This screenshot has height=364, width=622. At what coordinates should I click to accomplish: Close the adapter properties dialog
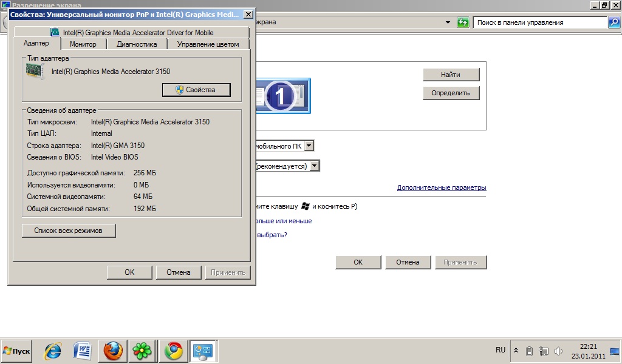248,15
